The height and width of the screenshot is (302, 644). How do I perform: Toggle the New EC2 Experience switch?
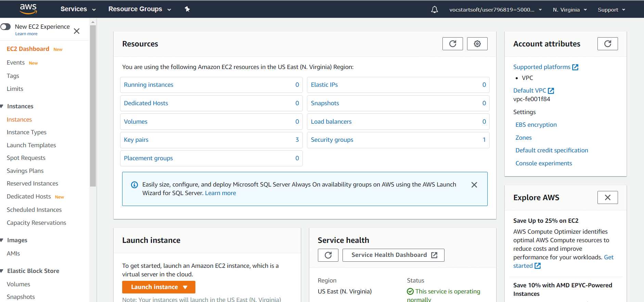[x=5, y=27]
